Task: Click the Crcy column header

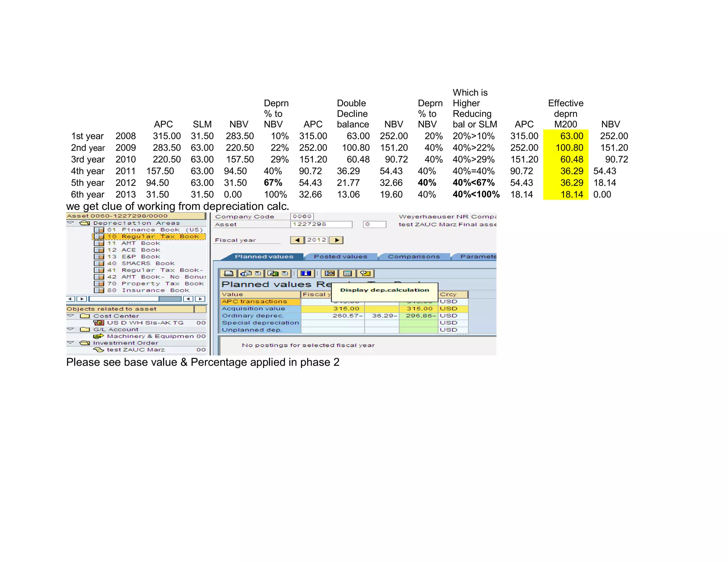Action: [453, 294]
